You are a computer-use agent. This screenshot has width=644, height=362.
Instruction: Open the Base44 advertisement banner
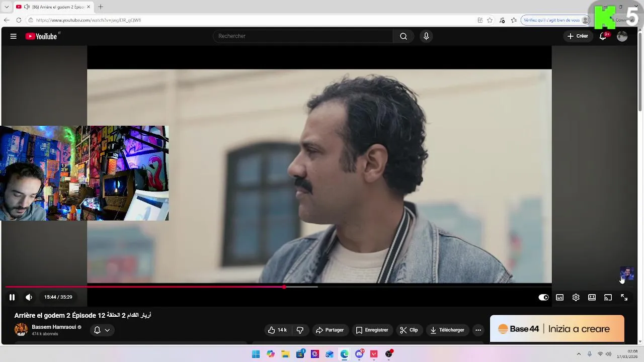pyautogui.click(x=557, y=329)
